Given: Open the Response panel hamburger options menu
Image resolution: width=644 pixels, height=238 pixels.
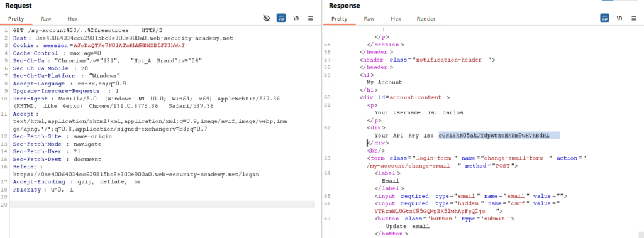Looking at the screenshot, I should [x=634, y=18].
